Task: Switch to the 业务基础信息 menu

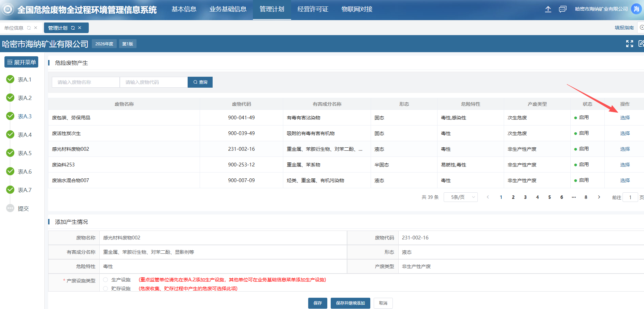Action: (228, 9)
